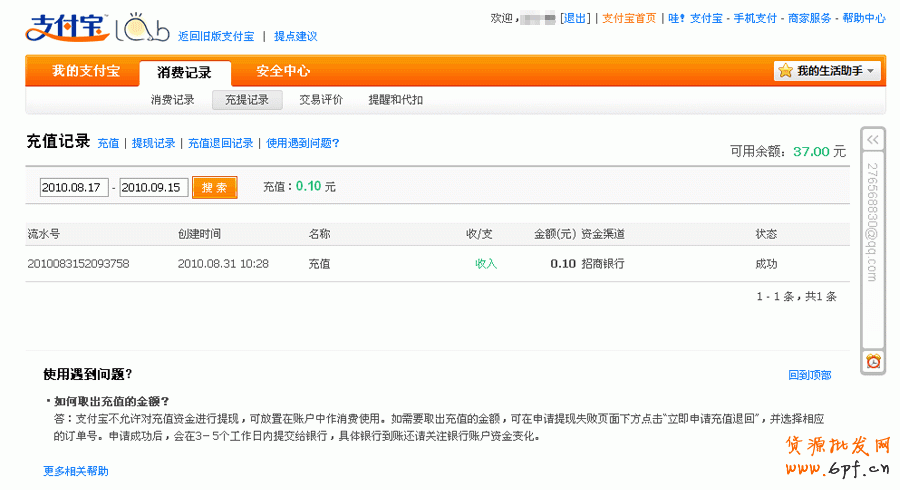The height and width of the screenshot is (490, 900).
Task: Click the creation time 2010.08.31 10:28
Action: [x=223, y=264]
